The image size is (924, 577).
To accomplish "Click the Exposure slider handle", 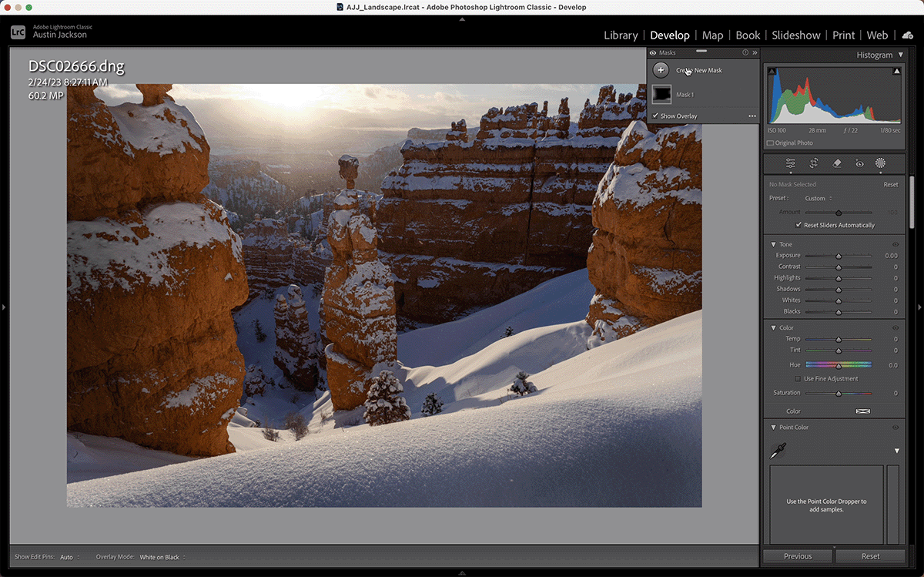I will 839,256.
